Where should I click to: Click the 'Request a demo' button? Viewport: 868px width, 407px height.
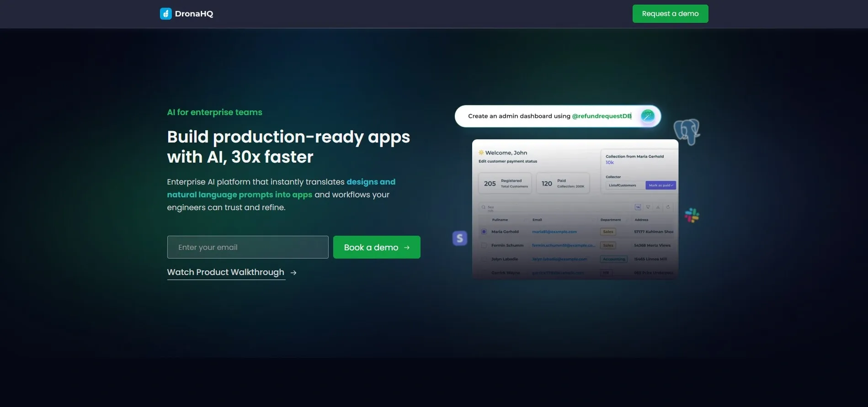coord(670,14)
